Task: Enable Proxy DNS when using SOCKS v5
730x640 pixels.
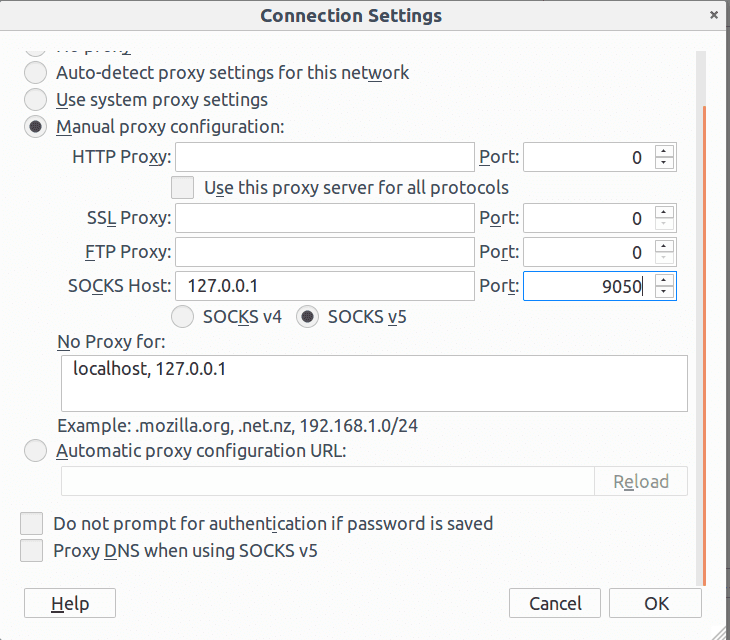Action: (33, 550)
